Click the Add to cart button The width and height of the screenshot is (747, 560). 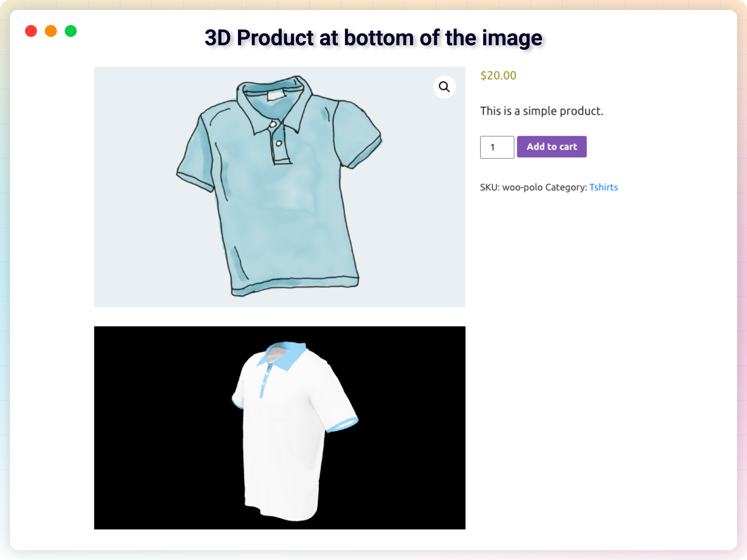click(x=552, y=147)
